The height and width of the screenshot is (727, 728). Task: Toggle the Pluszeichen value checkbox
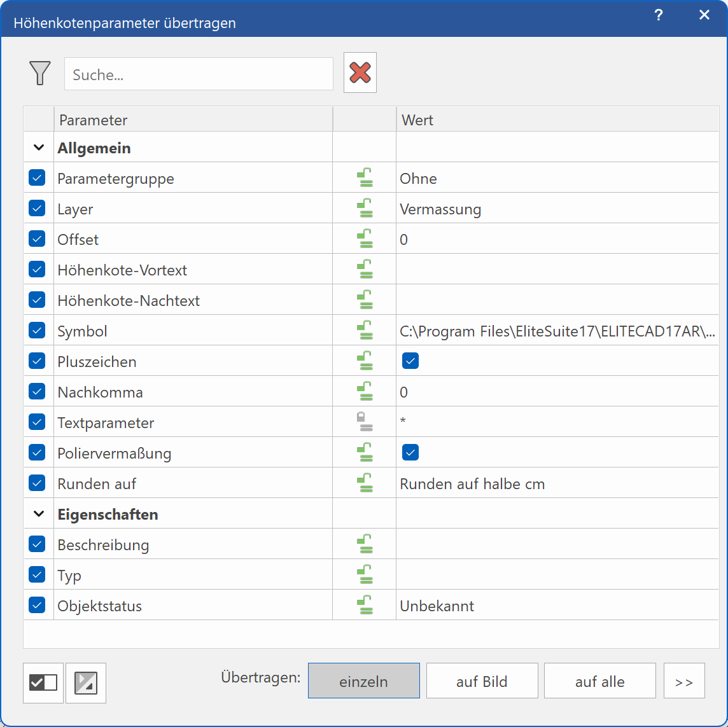(x=410, y=361)
